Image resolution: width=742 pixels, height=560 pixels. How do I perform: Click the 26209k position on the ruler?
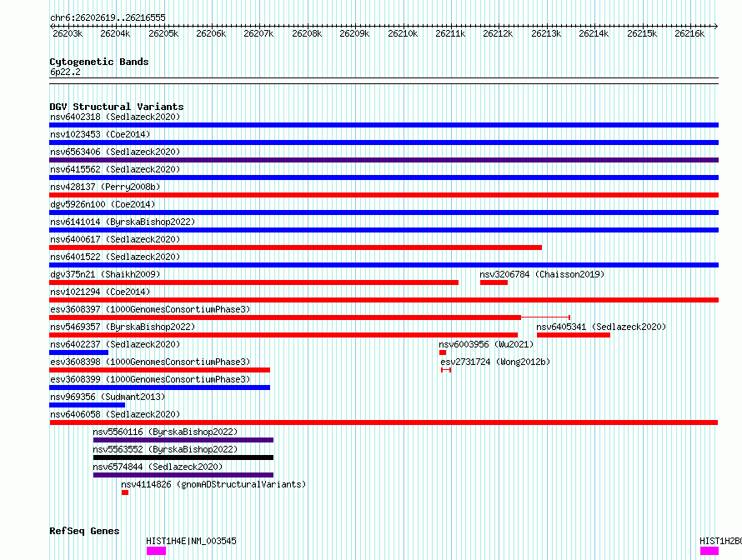[x=354, y=33]
